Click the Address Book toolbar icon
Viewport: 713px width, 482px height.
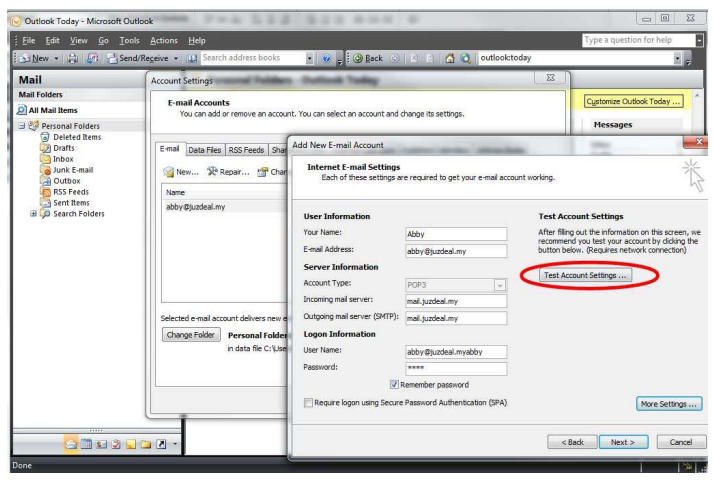click(191, 58)
